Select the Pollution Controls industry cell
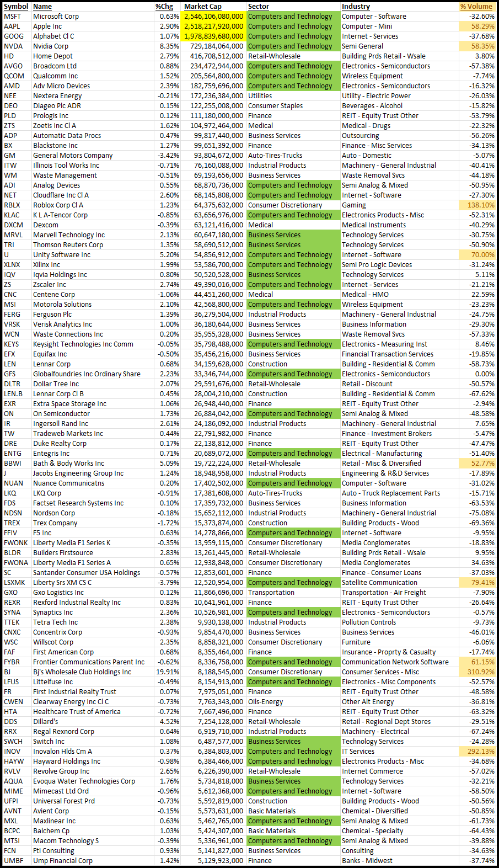The image size is (499, 868). pyautogui.click(x=369, y=622)
